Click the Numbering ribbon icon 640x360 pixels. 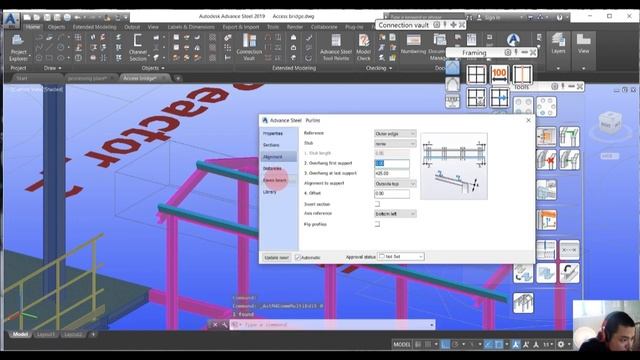coord(413,44)
